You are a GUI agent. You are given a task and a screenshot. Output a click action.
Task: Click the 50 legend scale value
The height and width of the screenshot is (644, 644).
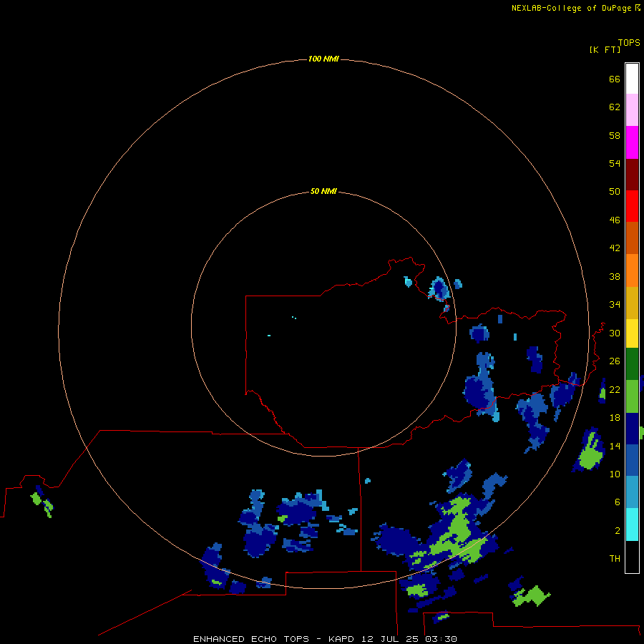click(x=615, y=191)
